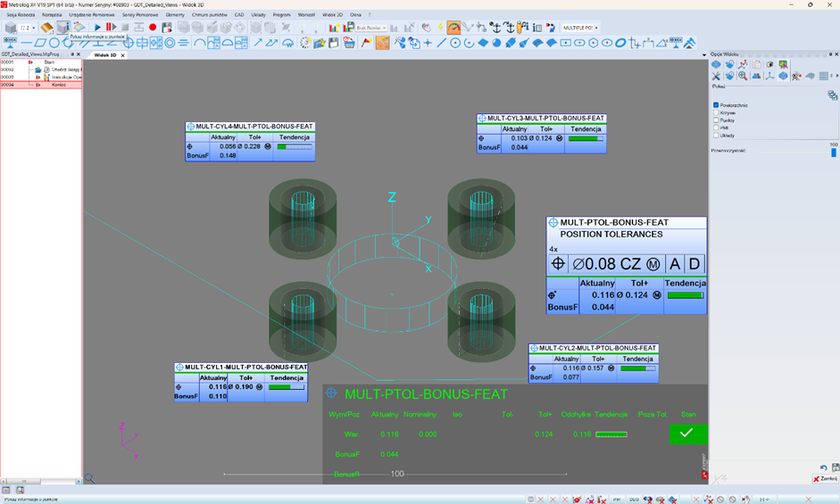Click the yellow lightning bolt icon

tap(440, 27)
